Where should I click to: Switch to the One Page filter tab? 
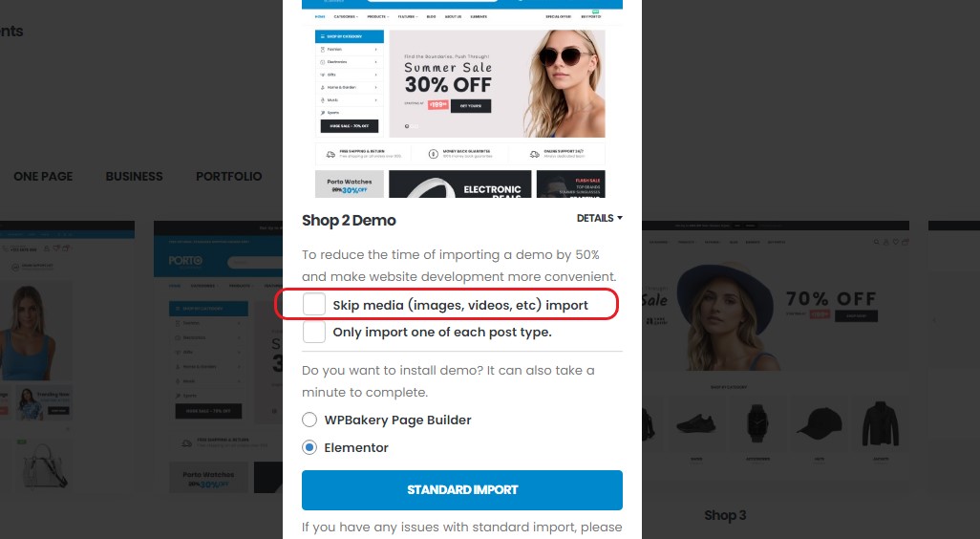(43, 177)
